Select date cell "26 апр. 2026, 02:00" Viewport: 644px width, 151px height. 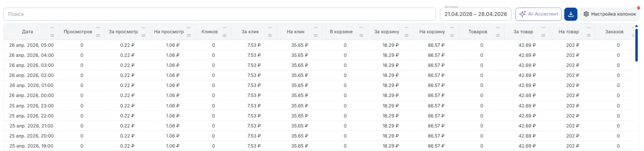click(x=31, y=75)
